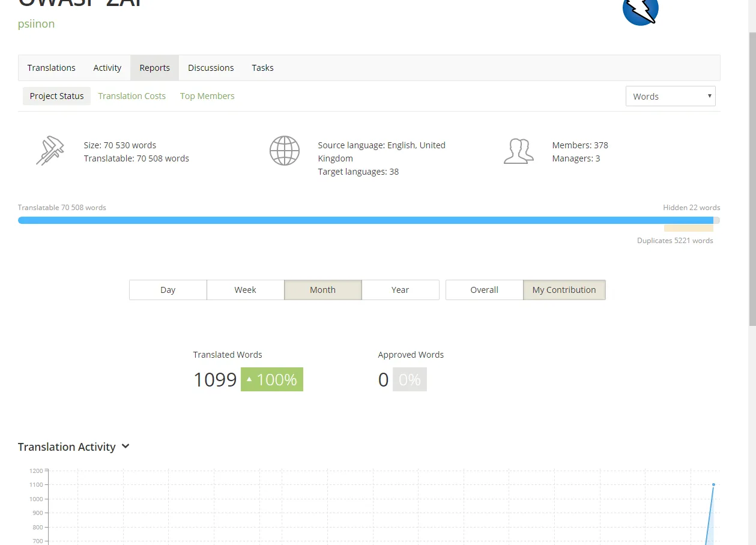The width and height of the screenshot is (756, 545).
Task: Open the Words unit dropdown
Action: (x=670, y=96)
